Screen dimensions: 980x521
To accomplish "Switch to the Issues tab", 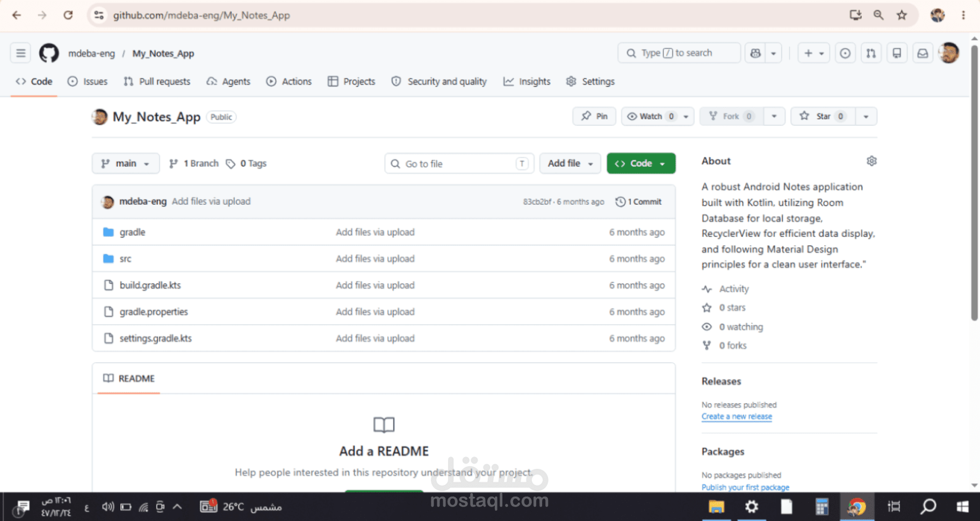I will tap(88, 82).
